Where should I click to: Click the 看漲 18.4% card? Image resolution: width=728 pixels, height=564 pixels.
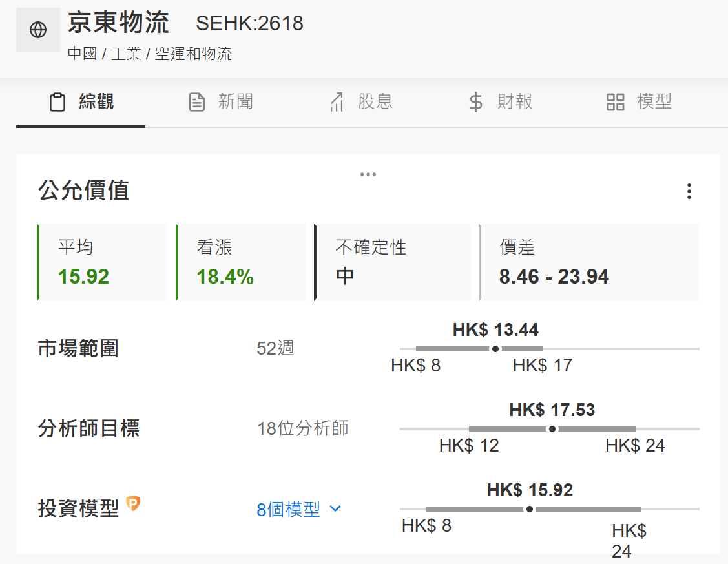[241, 262]
